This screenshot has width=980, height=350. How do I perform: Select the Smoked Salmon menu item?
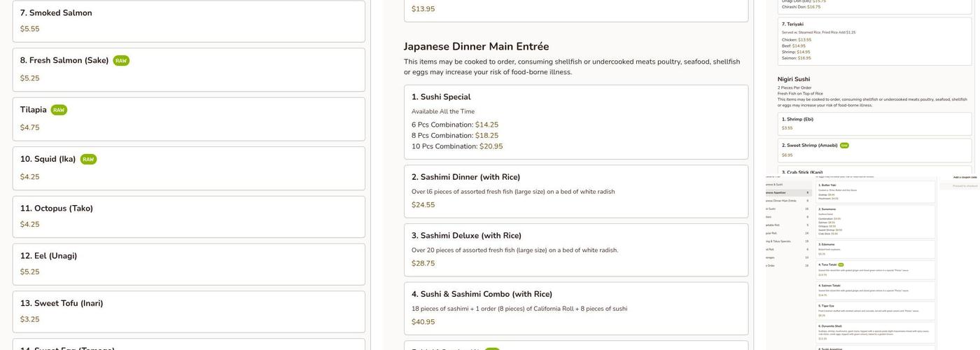(x=188, y=21)
